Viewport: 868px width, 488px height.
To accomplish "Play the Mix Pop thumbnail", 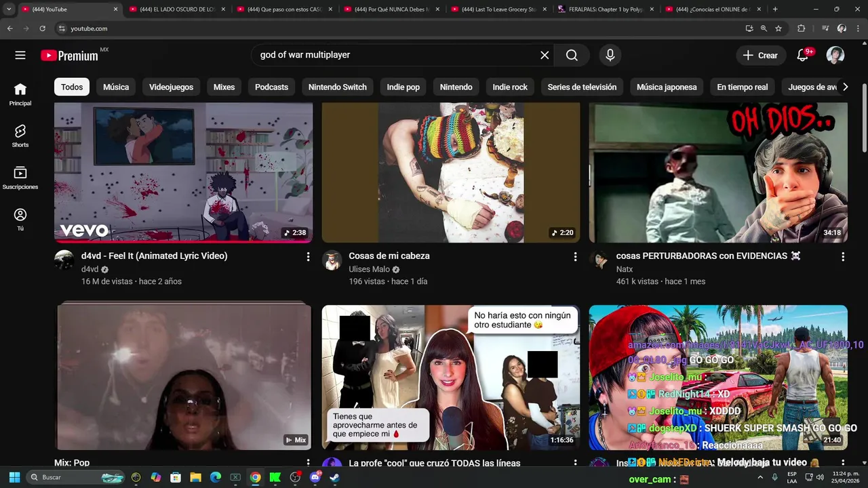I will (x=183, y=378).
